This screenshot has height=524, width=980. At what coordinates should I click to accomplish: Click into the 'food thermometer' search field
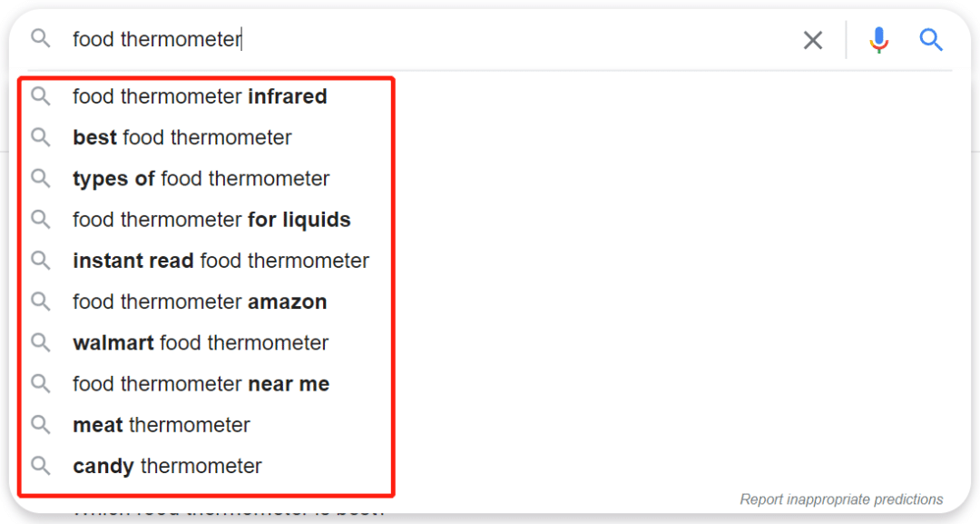(x=408, y=40)
